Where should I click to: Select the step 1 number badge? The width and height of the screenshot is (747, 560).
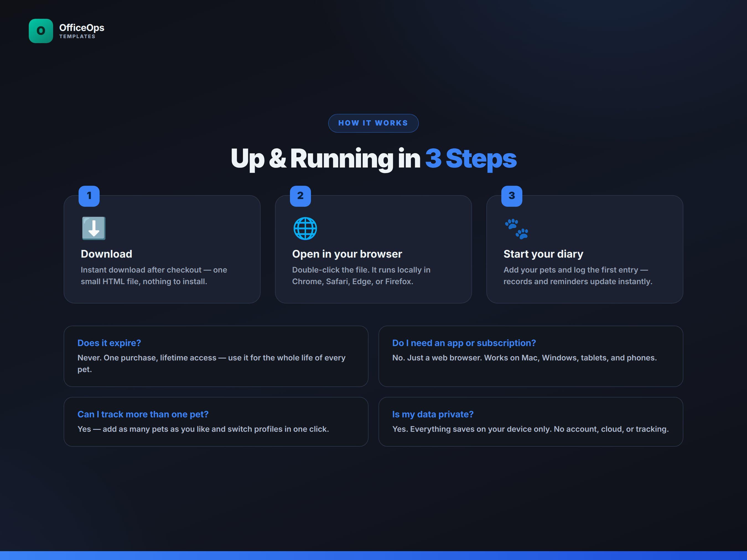[x=89, y=196]
